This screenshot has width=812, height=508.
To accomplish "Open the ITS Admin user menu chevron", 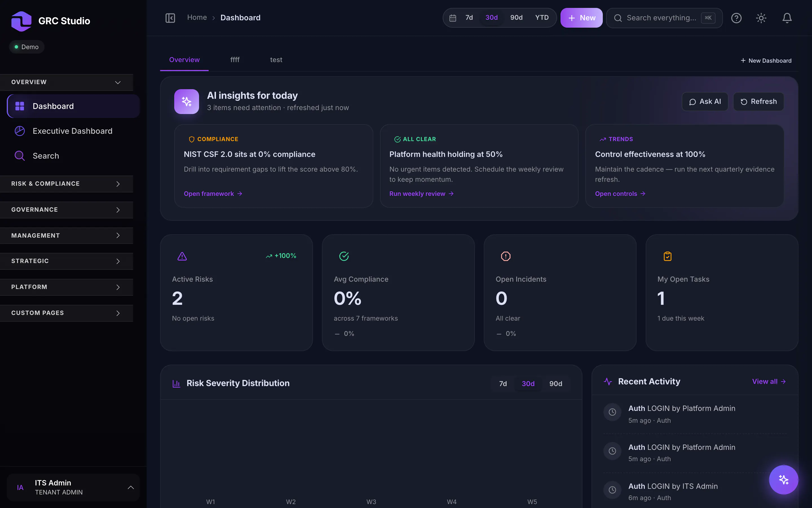I will tap(131, 487).
